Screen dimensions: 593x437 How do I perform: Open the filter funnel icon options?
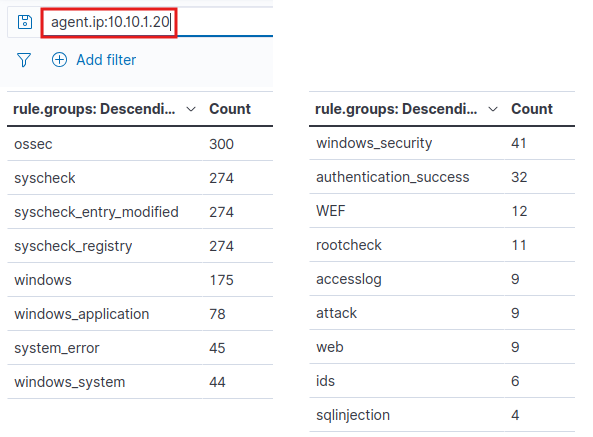pyautogui.click(x=24, y=60)
